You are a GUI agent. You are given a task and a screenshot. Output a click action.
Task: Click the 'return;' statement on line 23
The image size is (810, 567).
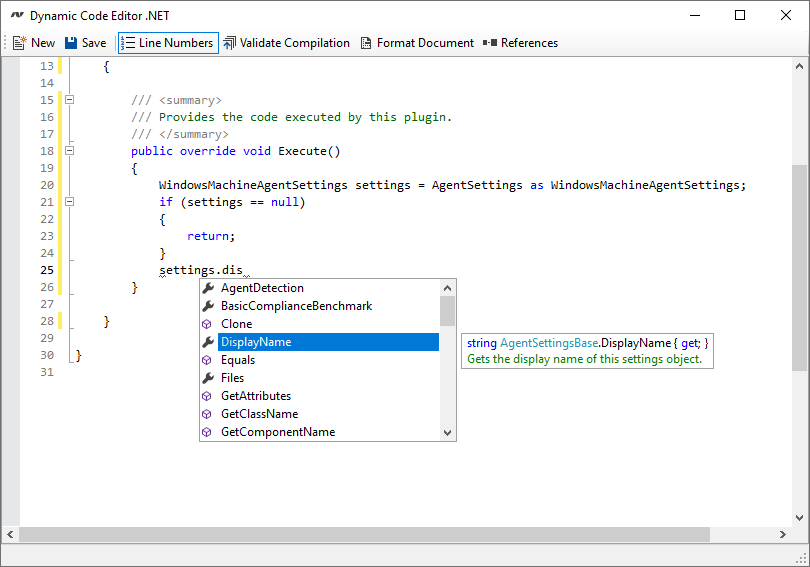point(211,236)
